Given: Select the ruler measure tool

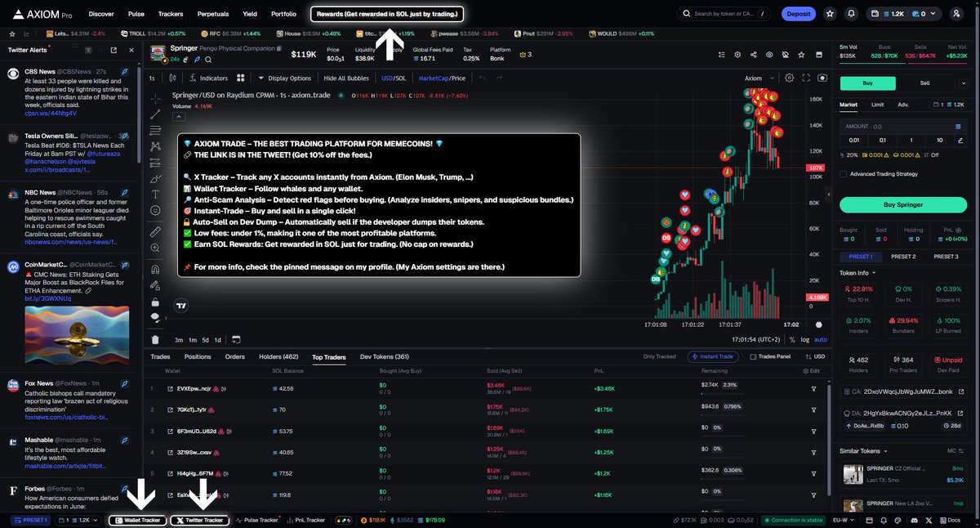Looking at the screenshot, I should (155, 231).
